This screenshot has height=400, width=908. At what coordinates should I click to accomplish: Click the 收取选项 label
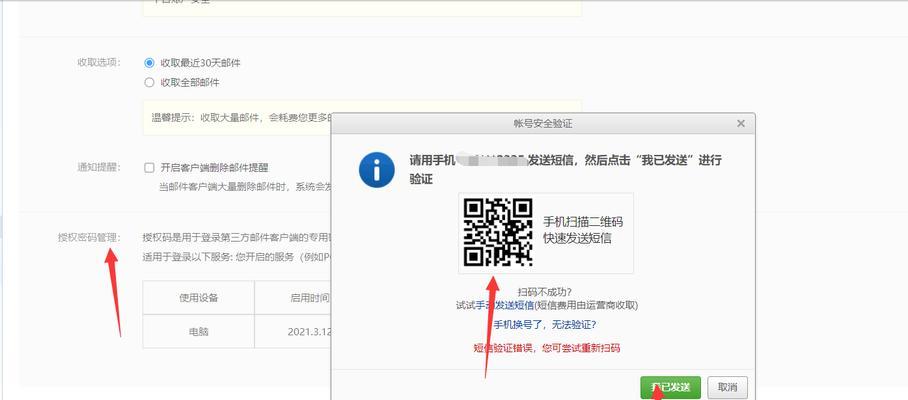click(99, 63)
